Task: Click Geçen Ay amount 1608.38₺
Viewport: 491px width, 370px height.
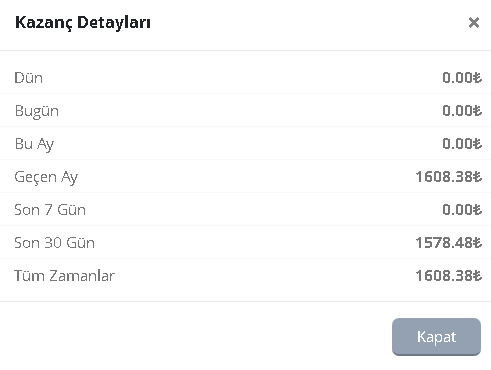Action: 449,177
